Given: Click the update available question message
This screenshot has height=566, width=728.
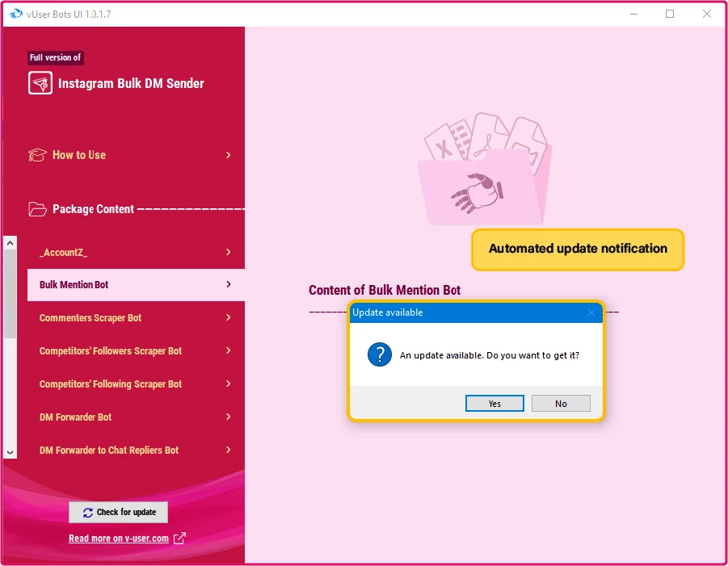Looking at the screenshot, I should 490,355.
